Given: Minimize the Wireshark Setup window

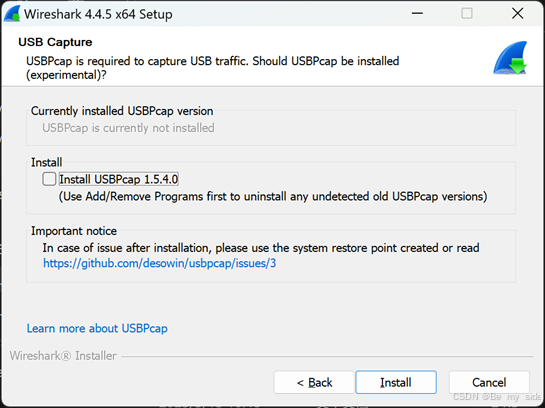Looking at the screenshot, I should (417, 14).
